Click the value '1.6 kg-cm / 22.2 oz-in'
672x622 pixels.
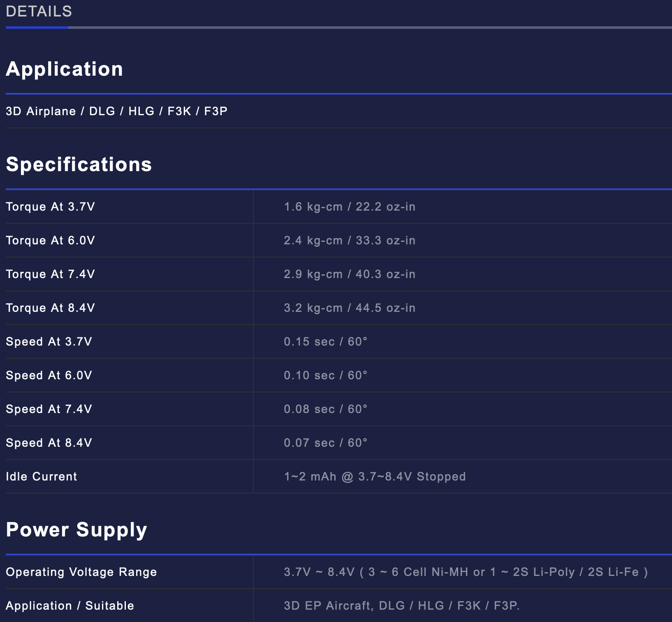pyautogui.click(x=350, y=207)
